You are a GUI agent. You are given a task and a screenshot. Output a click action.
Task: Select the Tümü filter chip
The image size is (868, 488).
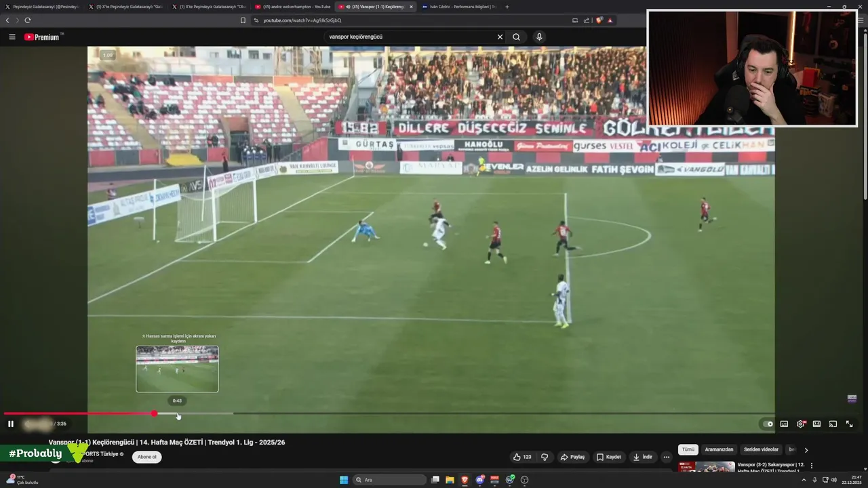tap(688, 449)
